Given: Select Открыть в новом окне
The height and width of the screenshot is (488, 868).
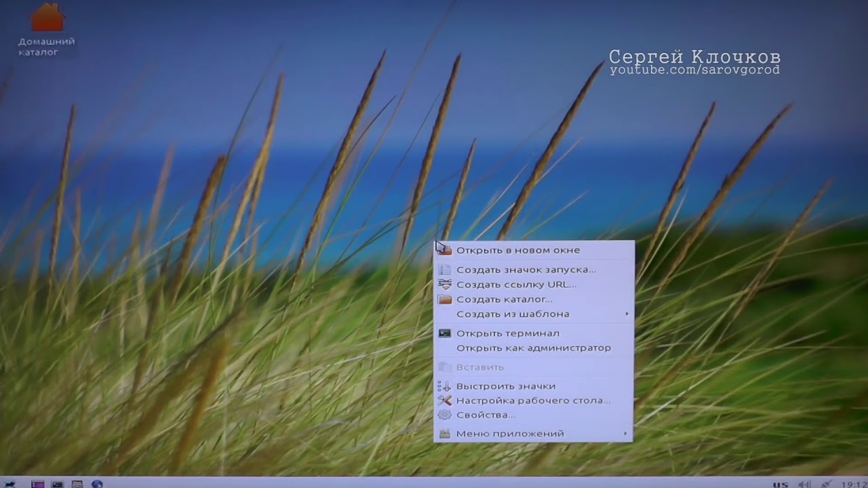Looking at the screenshot, I should pos(534,250).
